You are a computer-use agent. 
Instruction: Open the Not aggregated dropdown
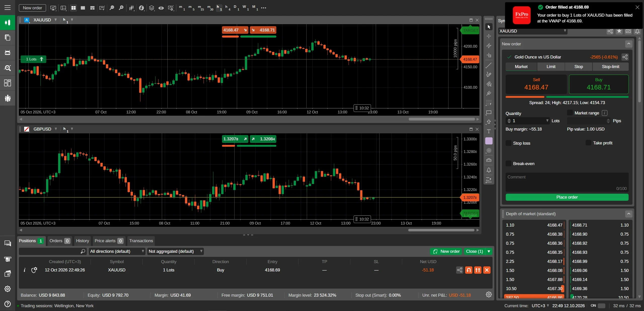tap(175, 251)
